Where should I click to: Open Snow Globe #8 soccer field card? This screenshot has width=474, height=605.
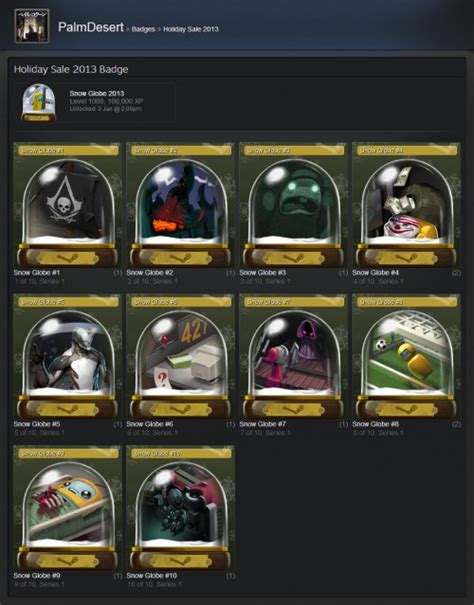[406, 357]
